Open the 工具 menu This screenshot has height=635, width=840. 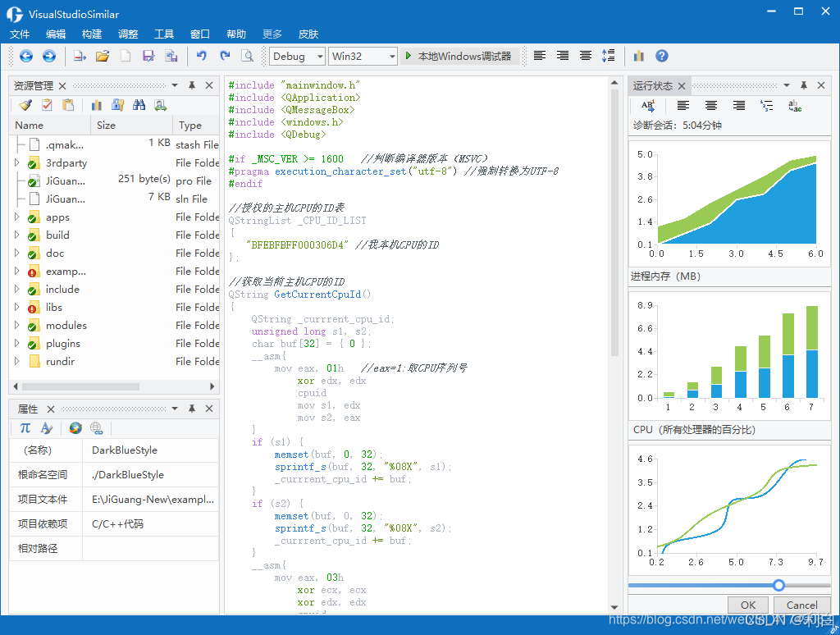pos(164,34)
